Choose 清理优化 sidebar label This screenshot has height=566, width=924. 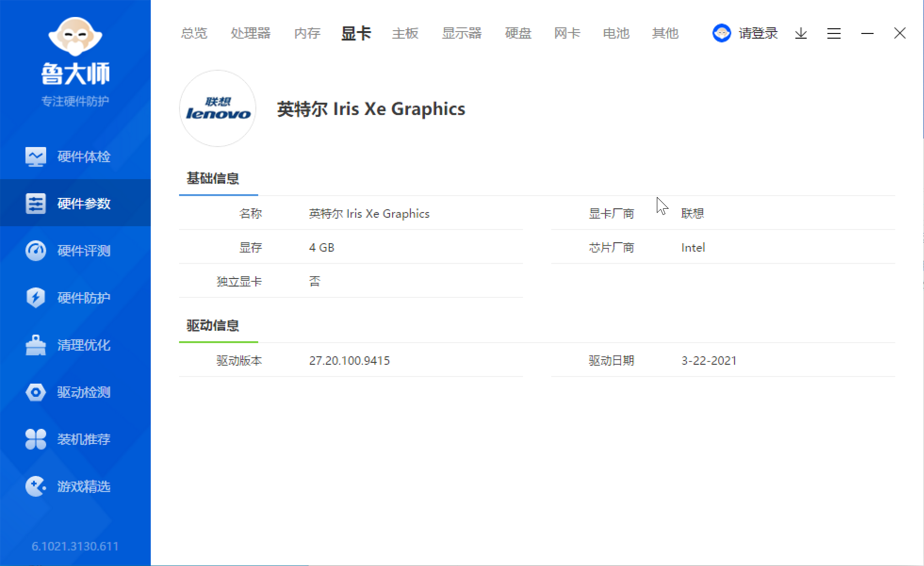point(84,345)
